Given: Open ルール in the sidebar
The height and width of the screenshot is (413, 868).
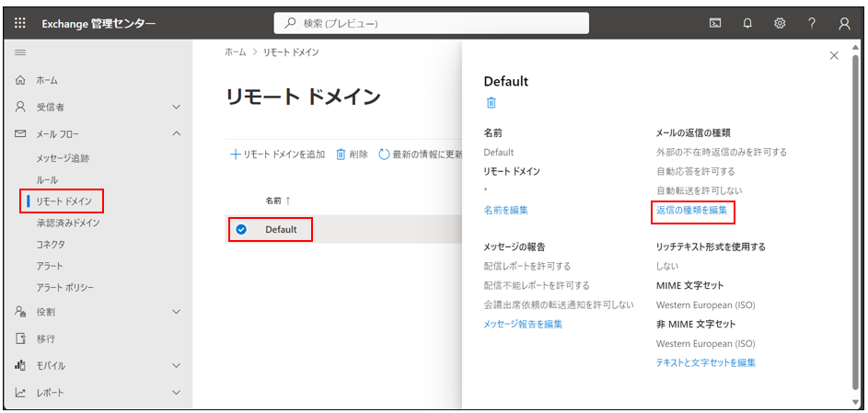Looking at the screenshot, I should point(47,180).
